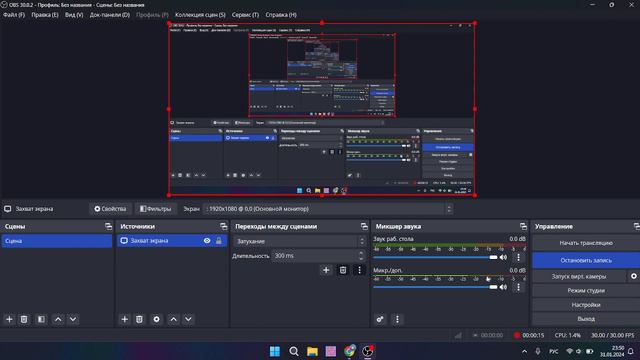Adjust the Mic/Aux volume slider

[x=435, y=287]
